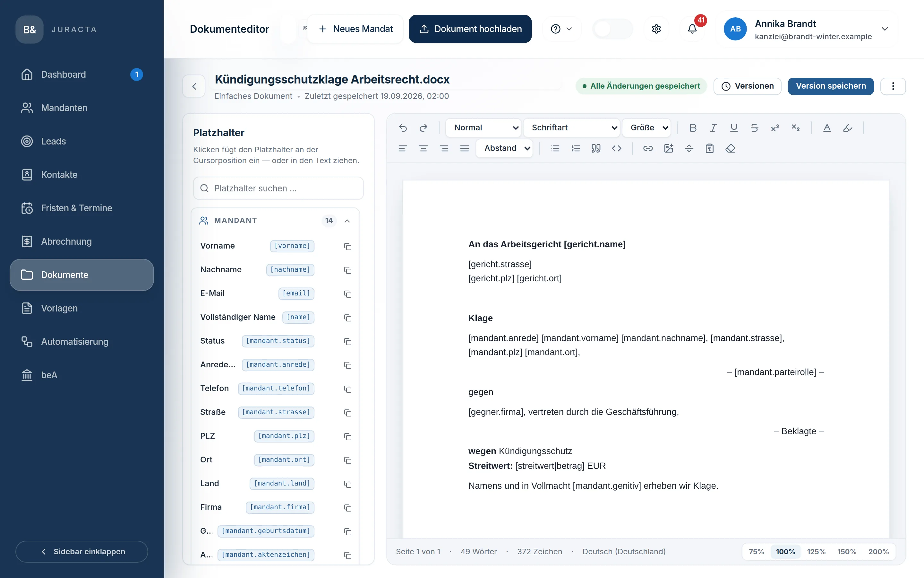Open Mandanten in the sidebar
The height and width of the screenshot is (578, 924).
coord(82,108)
